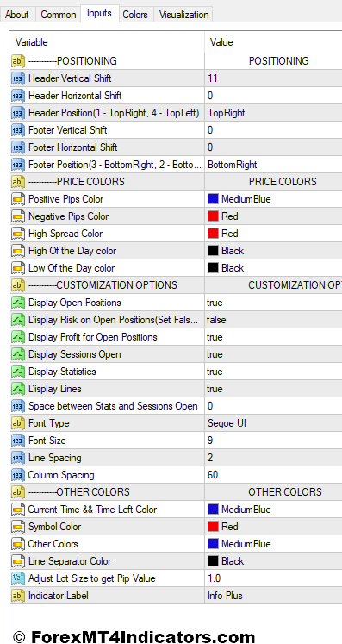Click the blue swatch for Other Colors
This screenshot has width=342, height=644.
coord(213,544)
